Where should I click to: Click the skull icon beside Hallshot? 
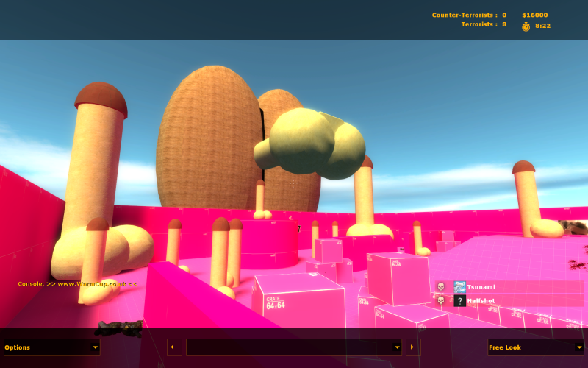[441, 301]
